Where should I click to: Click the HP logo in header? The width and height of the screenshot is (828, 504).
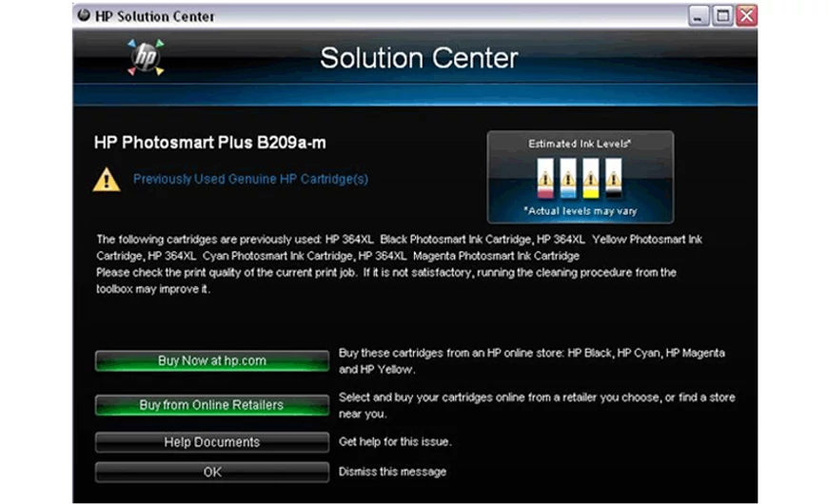pos(146,57)
